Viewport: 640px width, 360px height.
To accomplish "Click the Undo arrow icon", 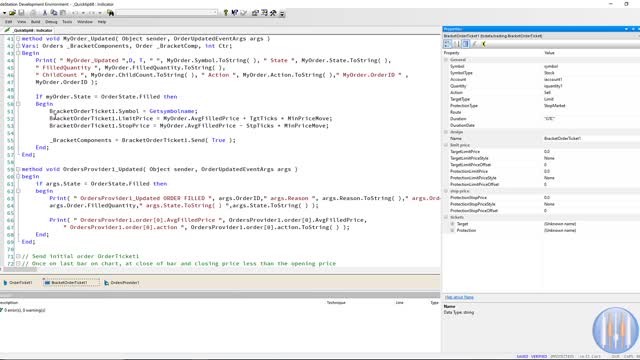I will (x=75, y=13).
